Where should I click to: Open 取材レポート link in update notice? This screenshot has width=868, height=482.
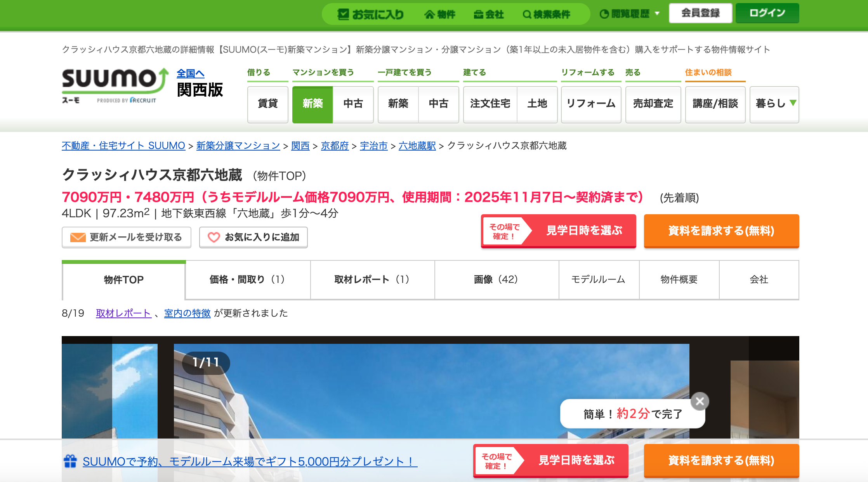123,313
